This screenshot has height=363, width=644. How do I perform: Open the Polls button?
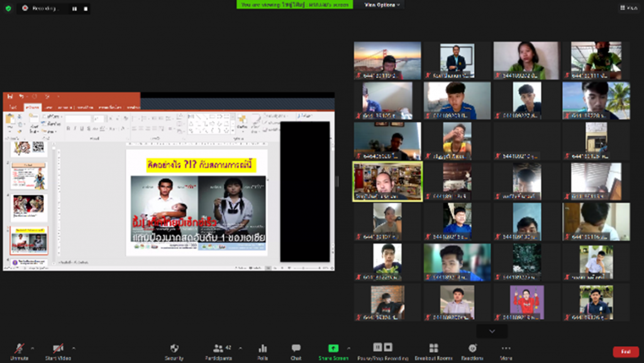tap(263, 350)
